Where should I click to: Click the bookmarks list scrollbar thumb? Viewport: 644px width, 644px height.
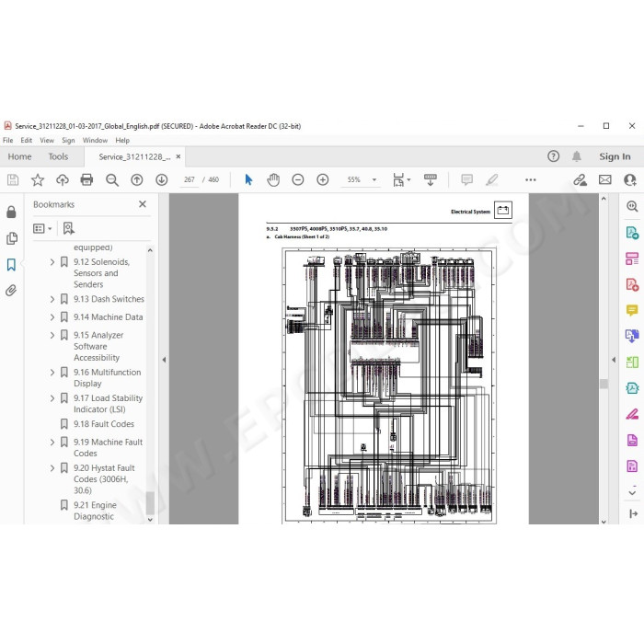(x=150, y=502)
